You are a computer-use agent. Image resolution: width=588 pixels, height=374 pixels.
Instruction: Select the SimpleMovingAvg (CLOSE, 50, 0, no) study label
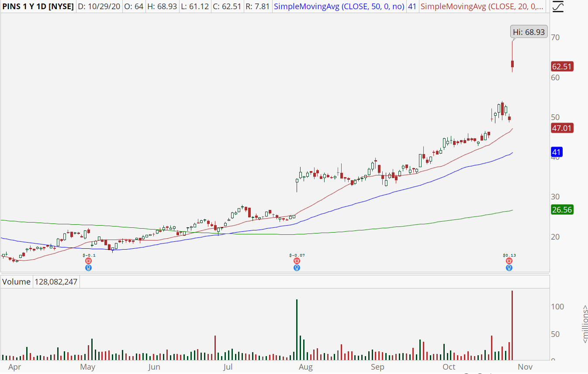click(x=339, y=7)
